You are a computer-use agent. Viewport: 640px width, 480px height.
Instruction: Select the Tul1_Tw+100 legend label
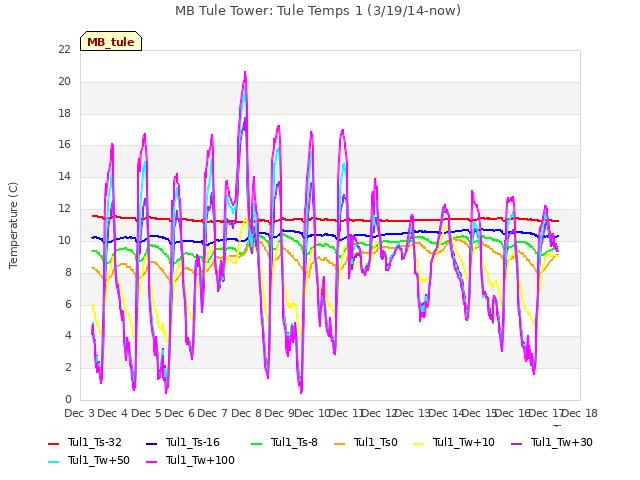click(200, 460)
